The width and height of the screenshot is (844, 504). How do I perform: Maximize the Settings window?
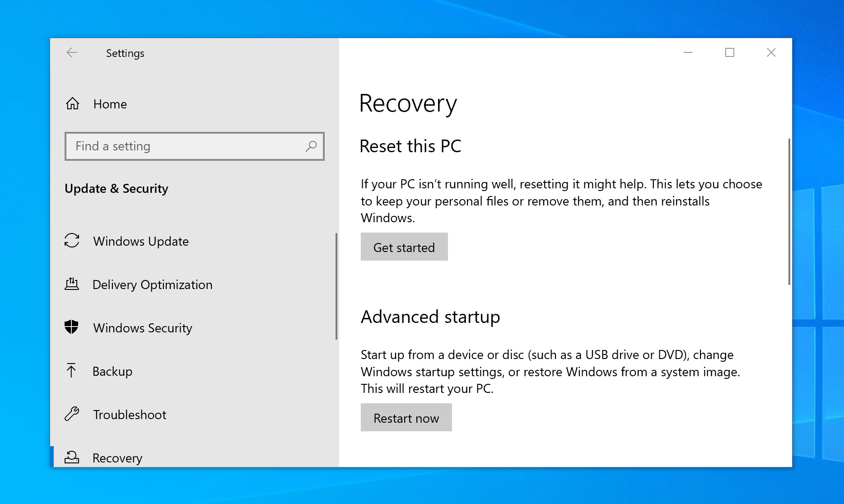730,53
